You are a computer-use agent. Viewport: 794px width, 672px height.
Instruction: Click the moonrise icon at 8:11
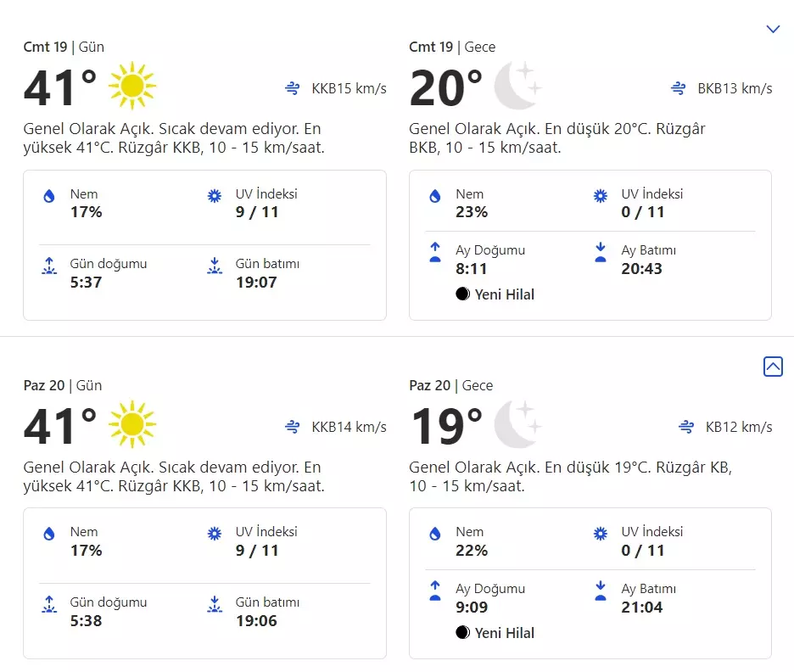pyautogui.click(x=435, y=252)
